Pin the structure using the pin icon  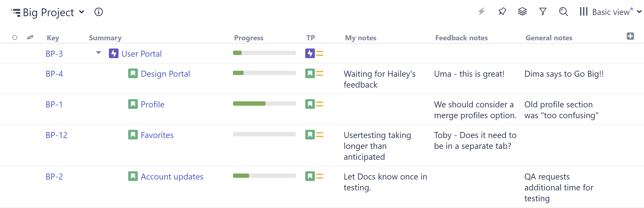pos(502,12)
